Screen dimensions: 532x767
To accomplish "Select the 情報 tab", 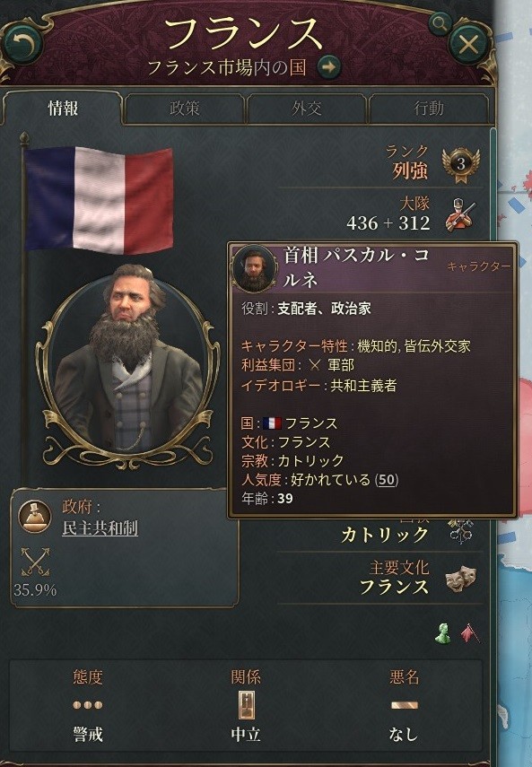I will click(63, 109).
